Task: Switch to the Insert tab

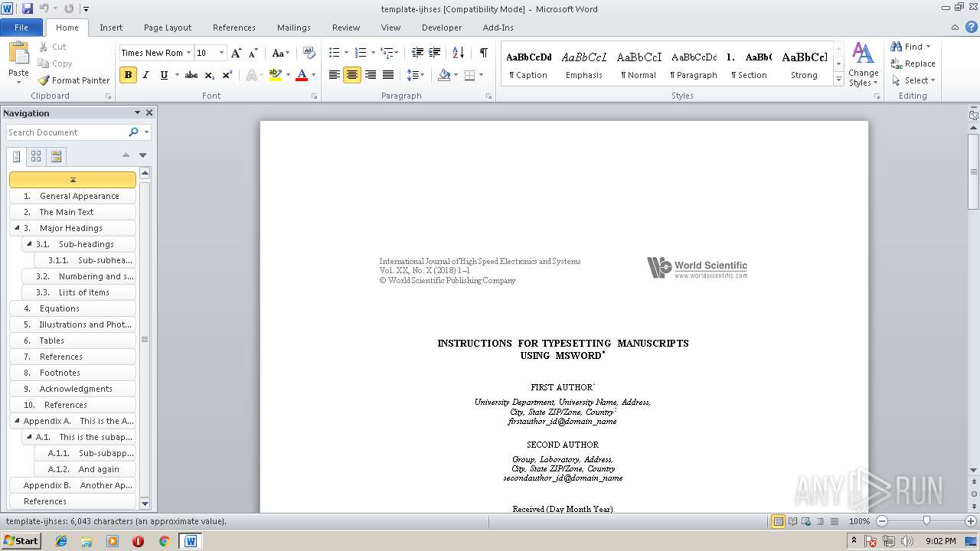Action: click(111, 28)
